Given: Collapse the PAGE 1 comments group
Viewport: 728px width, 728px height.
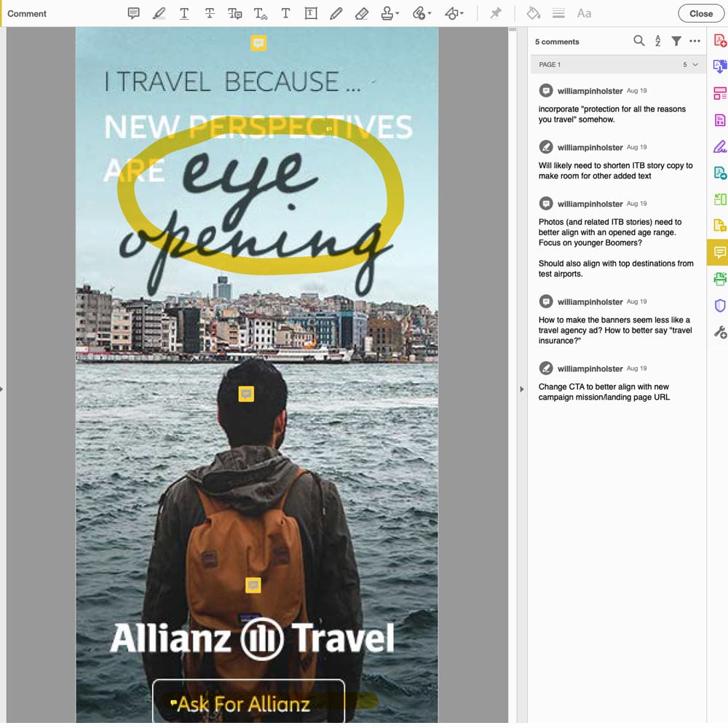Looking at the screenshot, I should tap(695, 65).
